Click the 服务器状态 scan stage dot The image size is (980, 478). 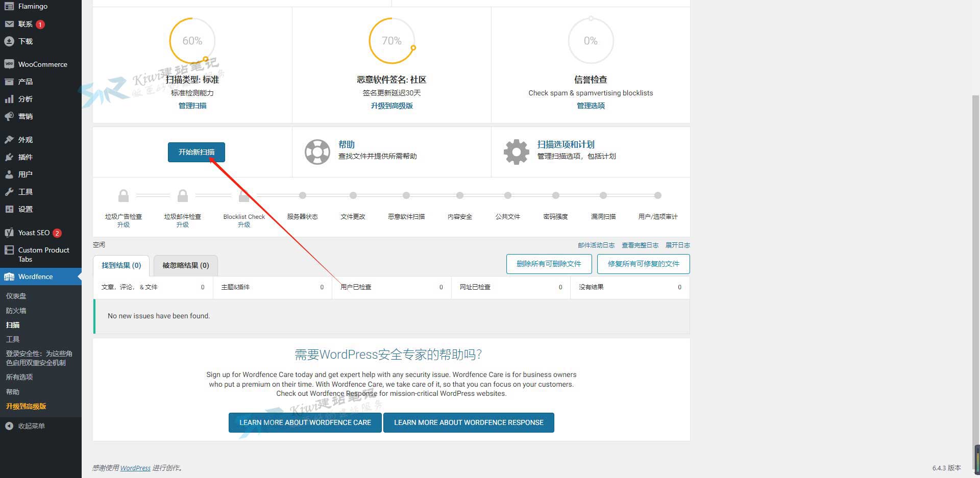[303, 195]
